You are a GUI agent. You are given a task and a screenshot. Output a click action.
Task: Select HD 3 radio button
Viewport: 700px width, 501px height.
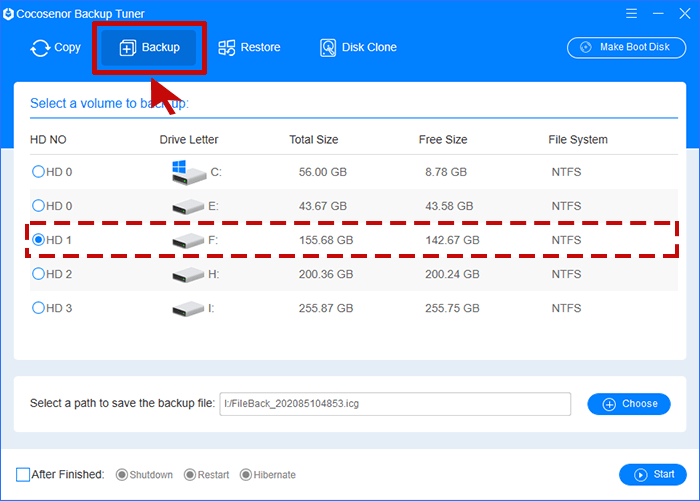(38, 308)
